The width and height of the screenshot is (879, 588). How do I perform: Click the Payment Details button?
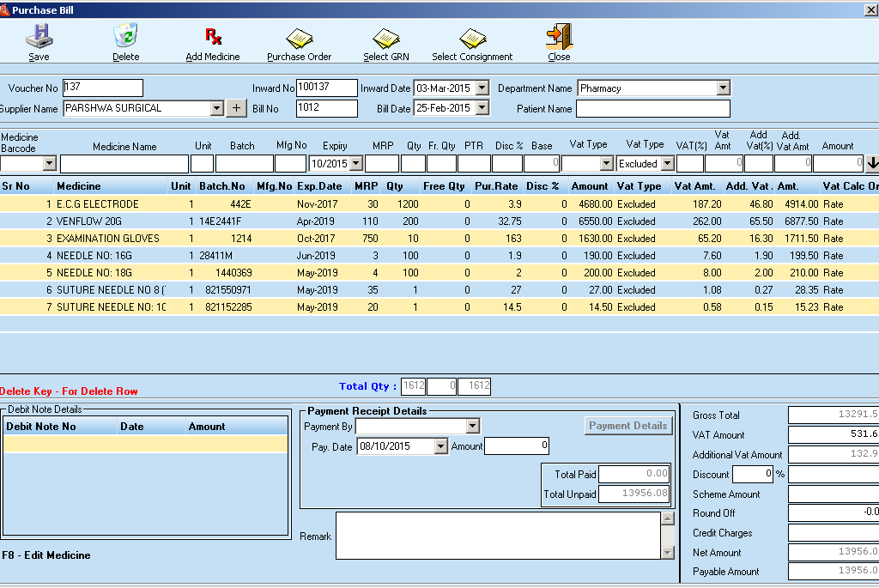(628, 425)
